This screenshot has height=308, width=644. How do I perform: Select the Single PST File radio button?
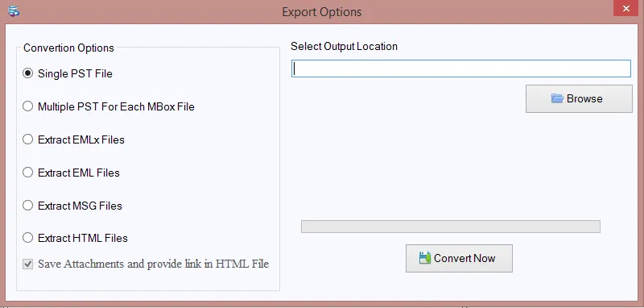27,73
